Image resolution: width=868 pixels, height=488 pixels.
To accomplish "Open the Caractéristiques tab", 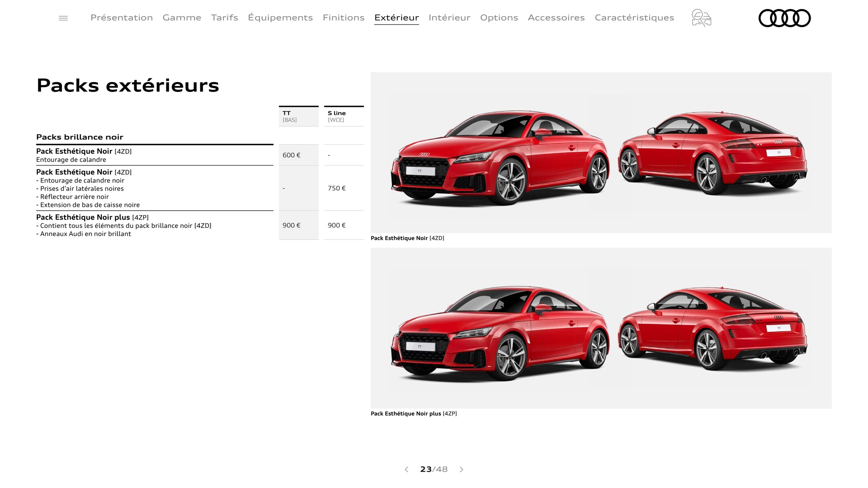I will pyautogui.click(x=634, y=17).
